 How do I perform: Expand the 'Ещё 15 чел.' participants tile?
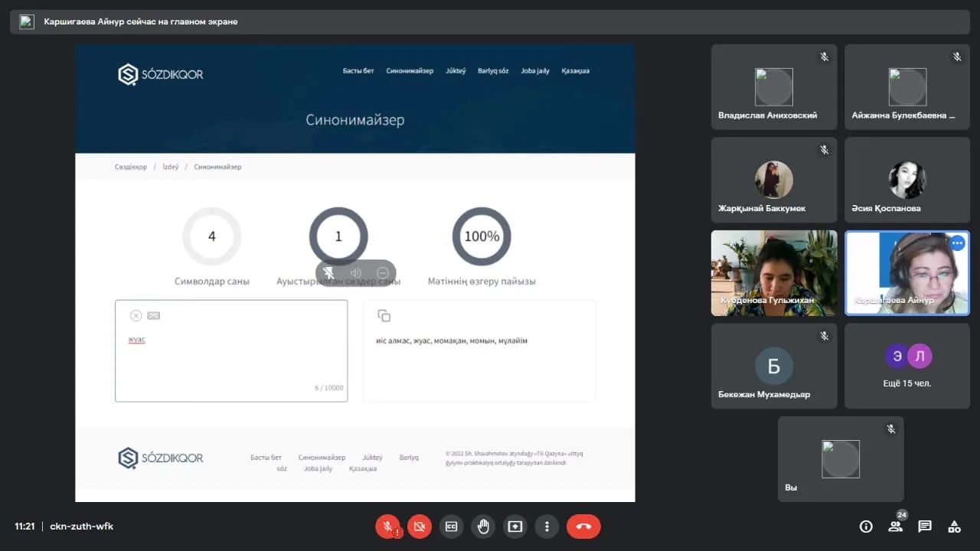pos(907,366)
